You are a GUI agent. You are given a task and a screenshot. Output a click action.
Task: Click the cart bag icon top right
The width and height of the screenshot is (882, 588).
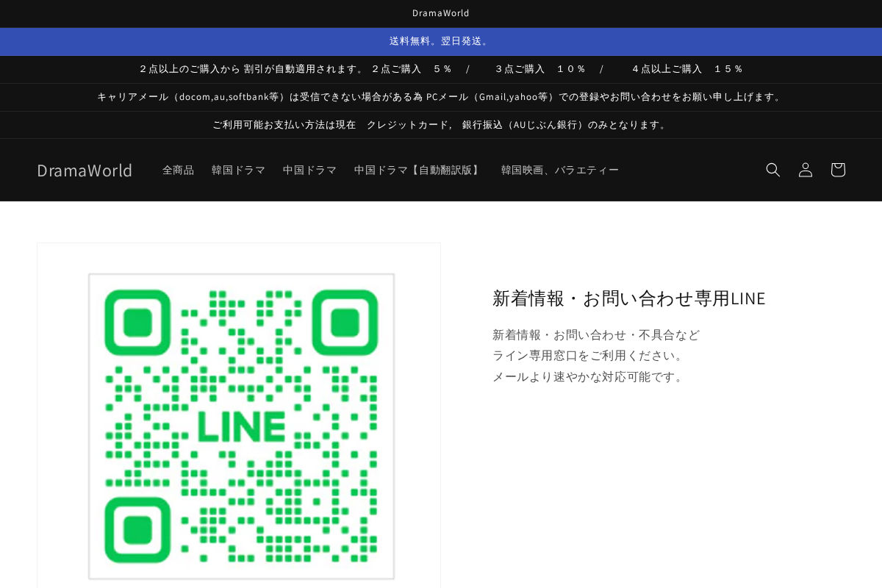pos(837,170)
